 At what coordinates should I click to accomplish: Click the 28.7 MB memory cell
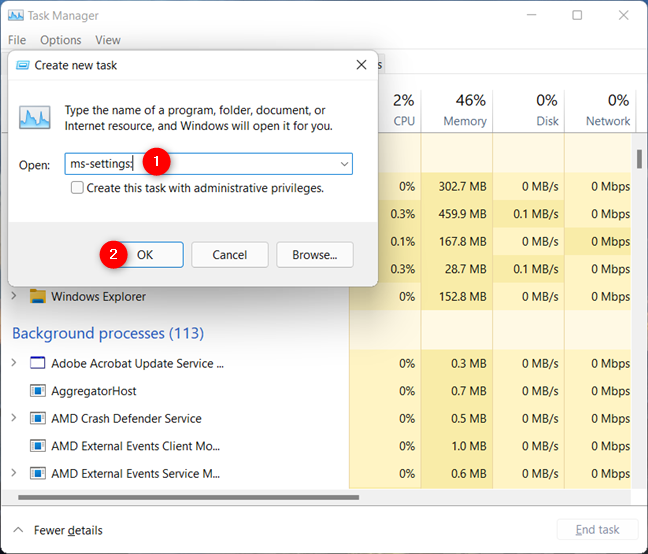(x=457, y=269)
